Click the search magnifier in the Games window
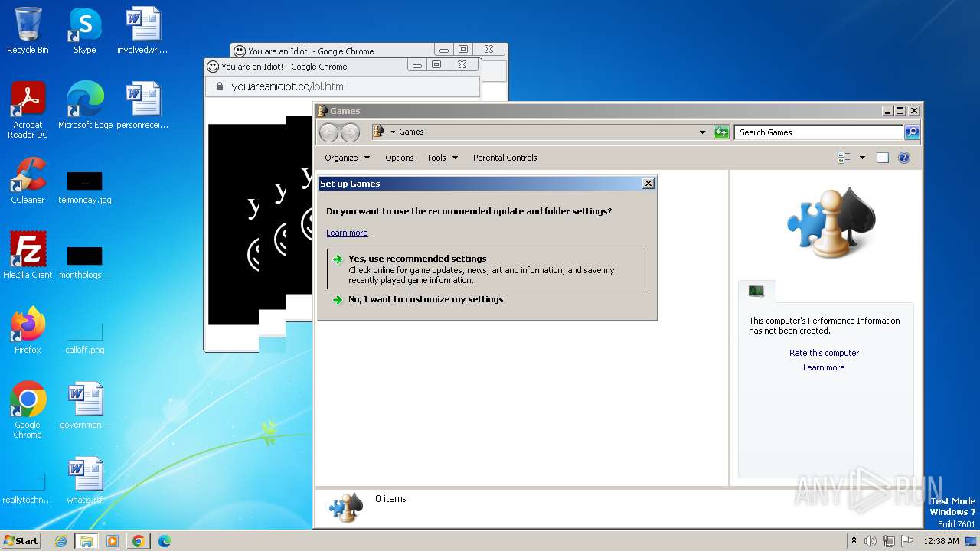The height and width of the screenshot is (551, 980). [x=911, y=132]
